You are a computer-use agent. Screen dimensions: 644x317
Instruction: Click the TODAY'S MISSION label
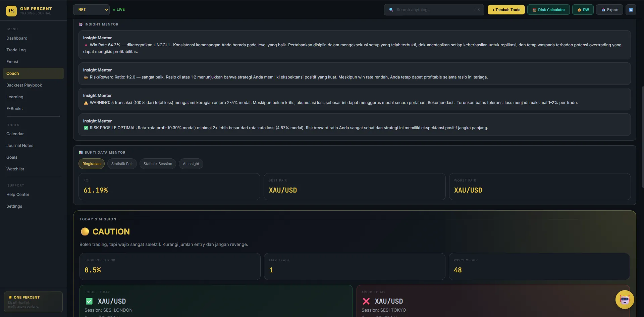(98, 219)
